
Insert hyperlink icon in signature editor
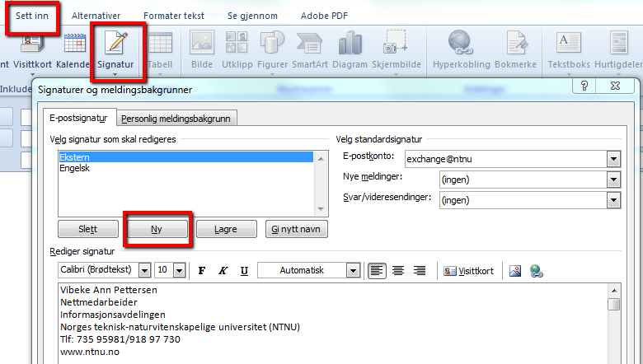point(537,271)
